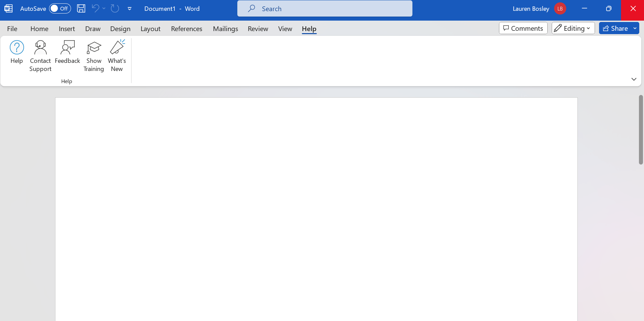Image resolution: width=644 pixels, height=321 pixels.
Task: Open the Comments pane button
Action: (523, 28)
